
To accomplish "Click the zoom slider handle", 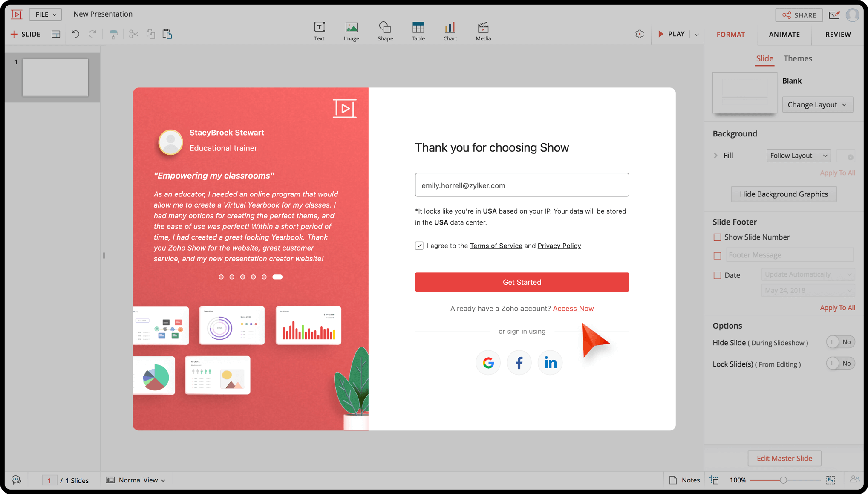I will 783,480.
